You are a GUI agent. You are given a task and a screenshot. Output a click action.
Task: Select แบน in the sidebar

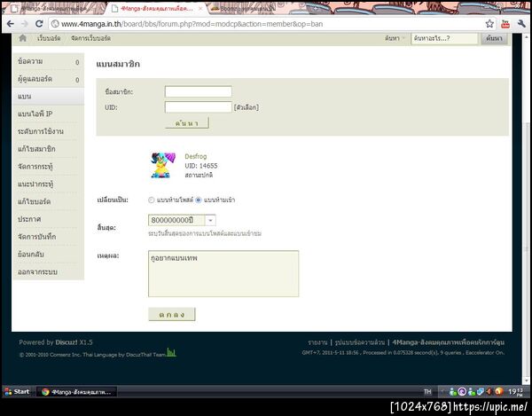[x=48, y=97]
